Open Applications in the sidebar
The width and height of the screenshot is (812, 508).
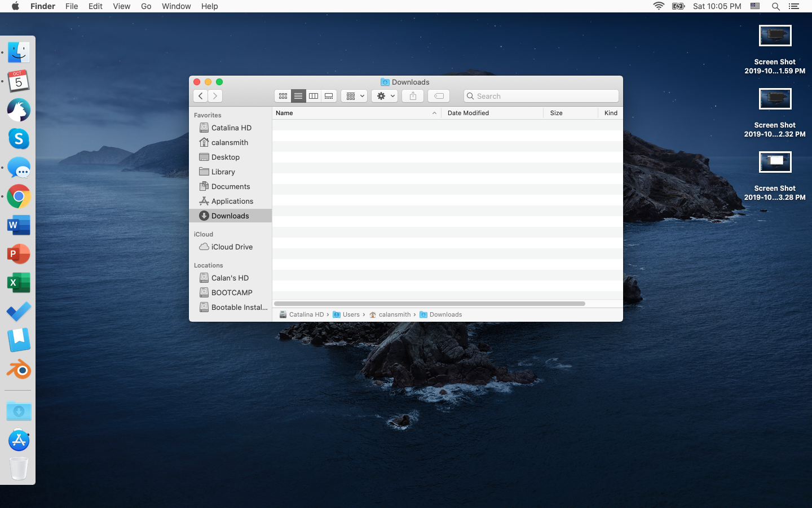tap(232, 201)
